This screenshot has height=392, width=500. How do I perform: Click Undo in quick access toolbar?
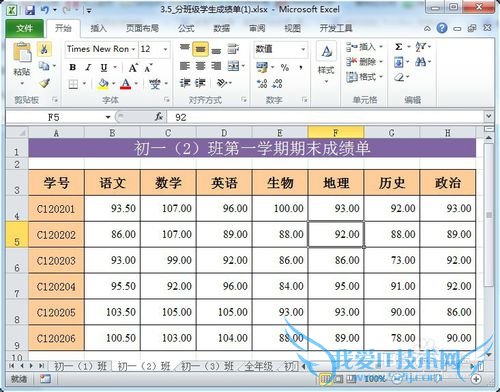(x=45, y=10)
